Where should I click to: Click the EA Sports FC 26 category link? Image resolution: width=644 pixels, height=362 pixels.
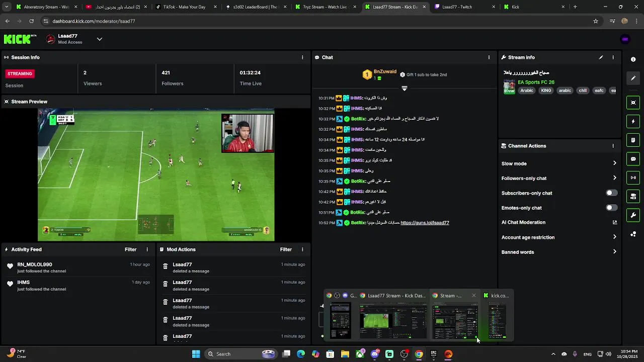coord(536,82)
